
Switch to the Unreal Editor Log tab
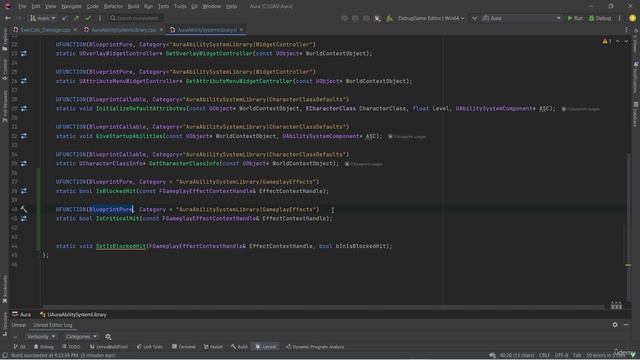pos(53,325)
